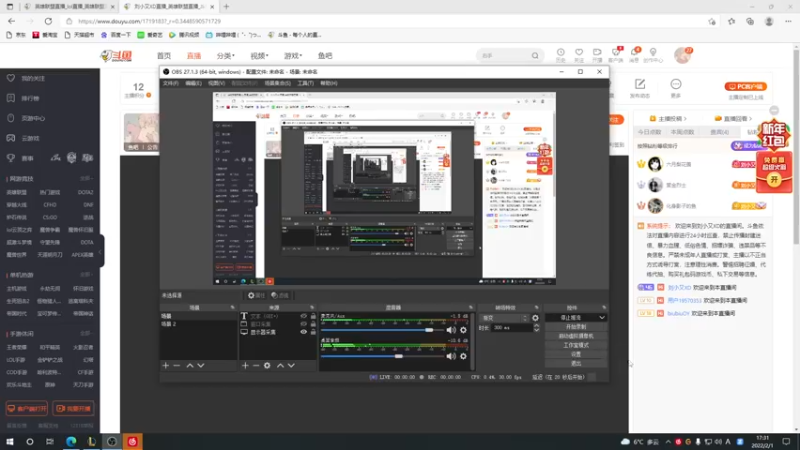Increase transition duration with up stepper
This screenshot has height=450, width=800.
(536, 326)
